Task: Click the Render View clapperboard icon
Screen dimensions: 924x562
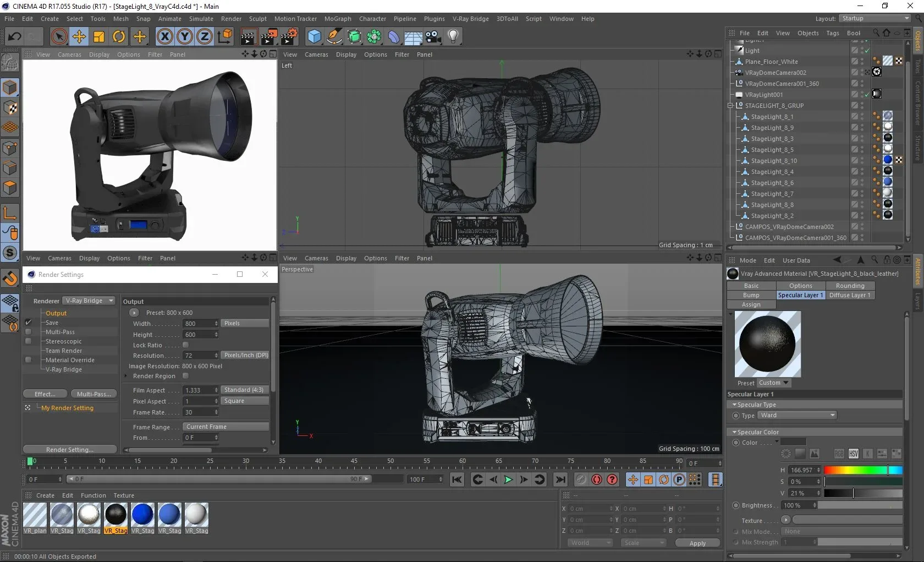Action: point(249,37)
